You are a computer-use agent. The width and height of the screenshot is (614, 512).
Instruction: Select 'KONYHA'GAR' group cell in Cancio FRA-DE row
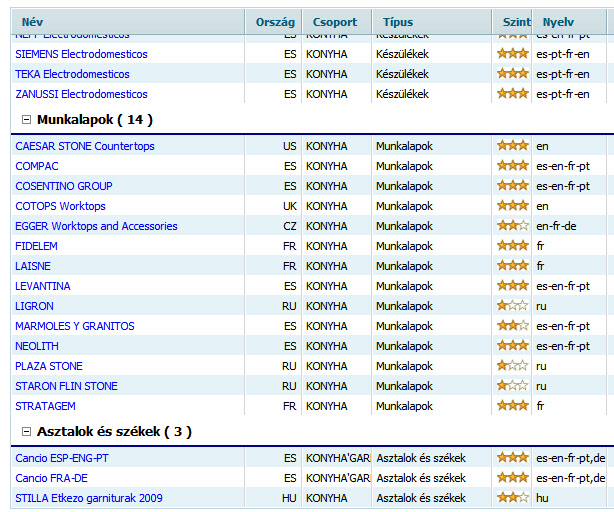338,478
